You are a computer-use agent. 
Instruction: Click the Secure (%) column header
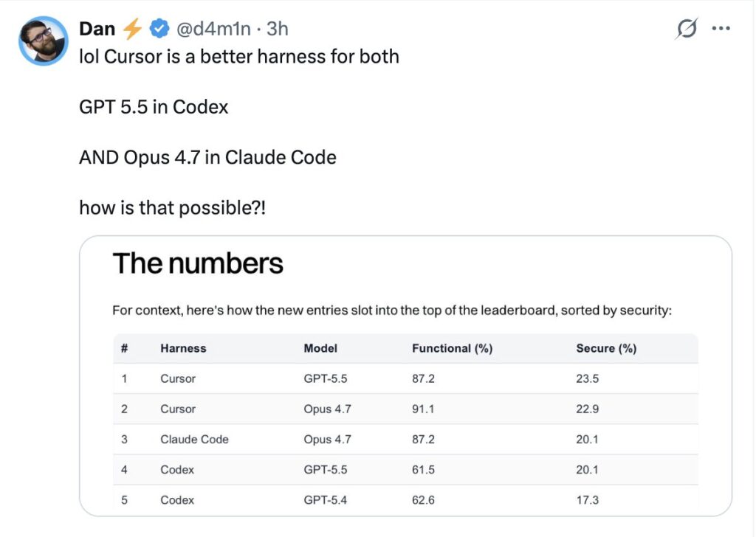tap(606, 348)
